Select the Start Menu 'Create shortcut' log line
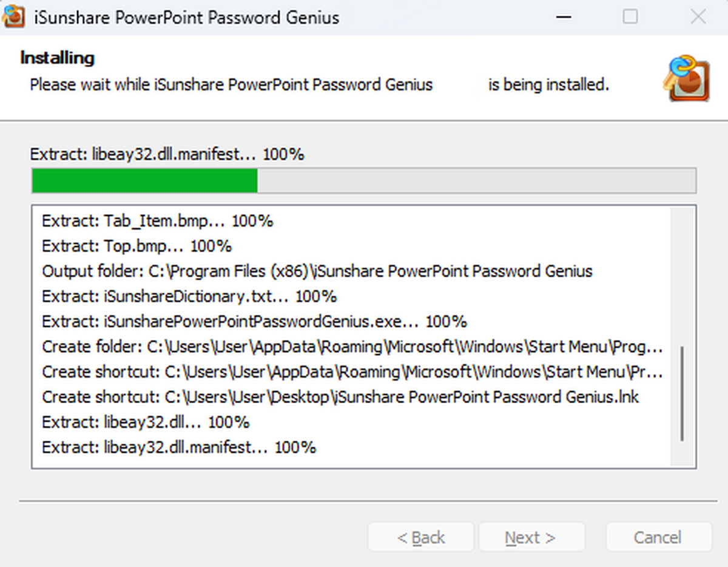This screenshot has height=567, width=728. [x=352, y=372]
